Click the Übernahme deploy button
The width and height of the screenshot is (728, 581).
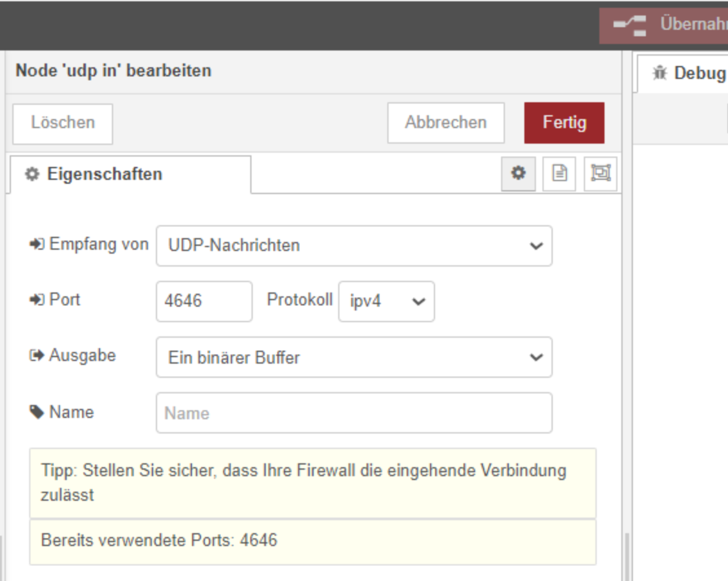pos(664,25)
